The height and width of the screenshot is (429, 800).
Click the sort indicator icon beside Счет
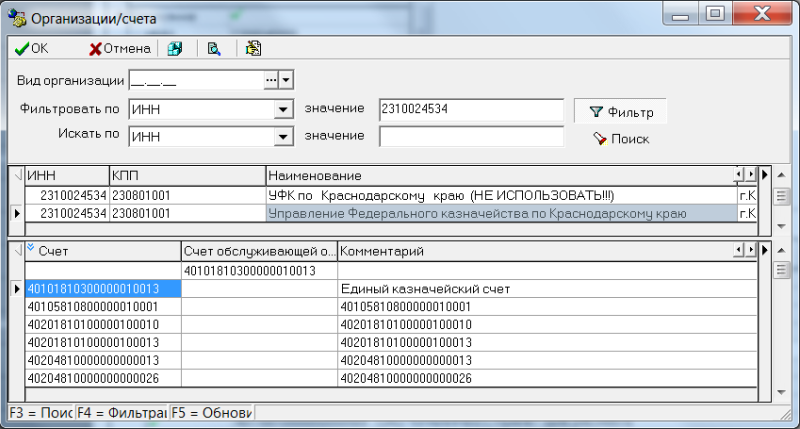(31, 247)
